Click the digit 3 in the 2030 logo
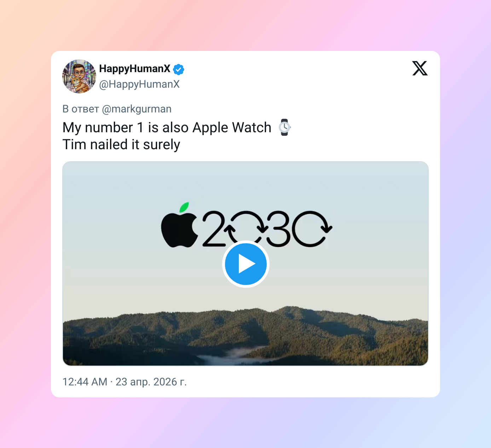This screenshot has height=448, width=491. point(278,229)
